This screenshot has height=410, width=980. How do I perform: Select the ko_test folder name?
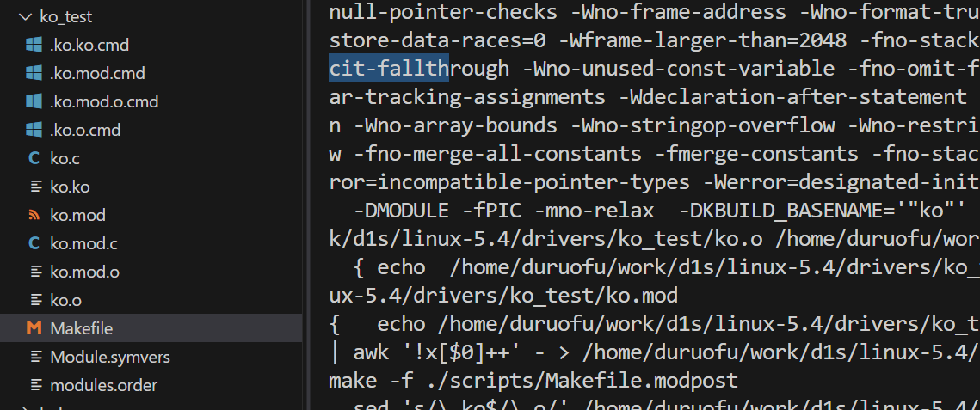(66, 16)
